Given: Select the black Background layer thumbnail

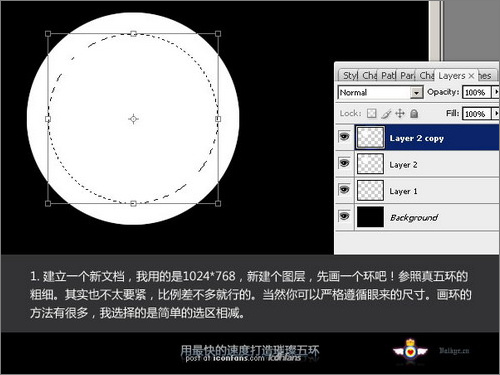Looking at the screenshot, I should 370,217.
